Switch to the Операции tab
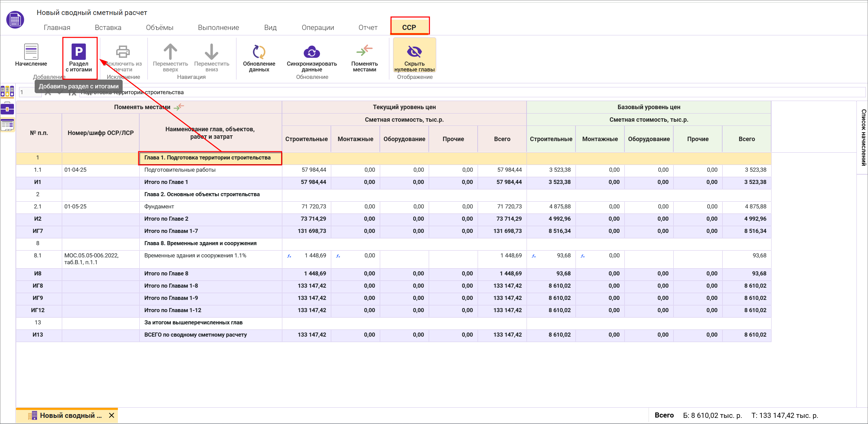 tap(318, 28)
